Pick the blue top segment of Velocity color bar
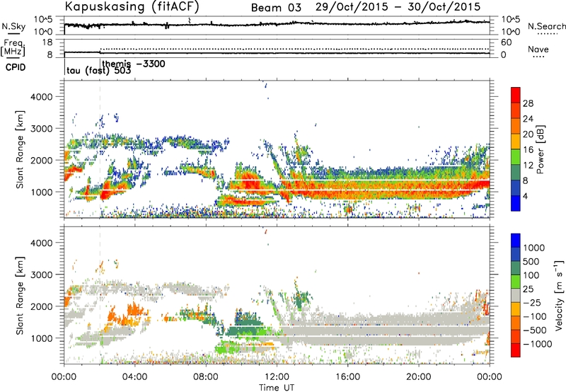This screenshot has width=566, height=392. pos(516,241)
